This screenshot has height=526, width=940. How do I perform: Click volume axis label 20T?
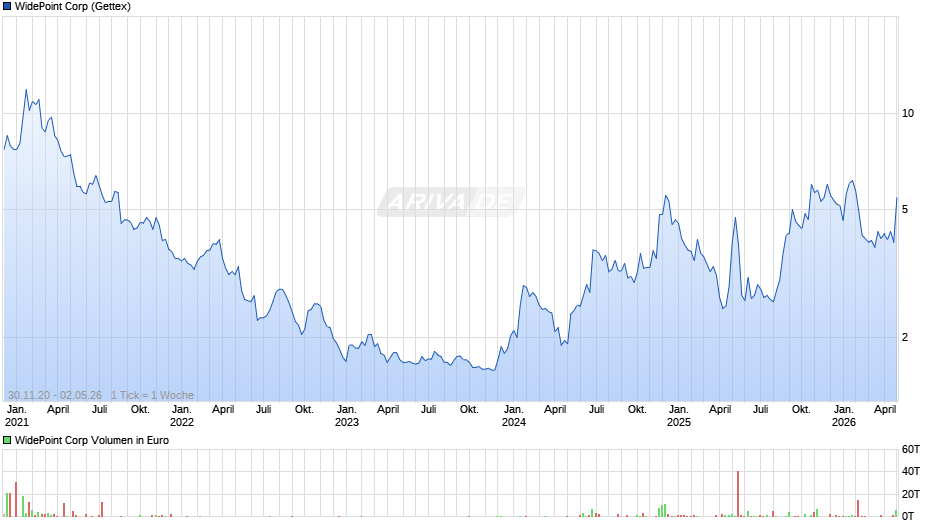click(911, 494)
